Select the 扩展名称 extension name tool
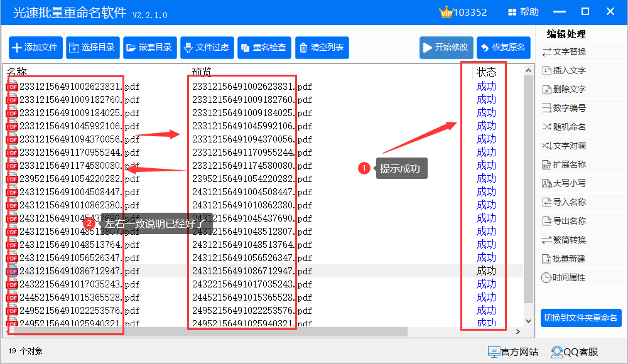Image resolution: width=628 pixels, height=364 pixels. click(x=565, y=164)
